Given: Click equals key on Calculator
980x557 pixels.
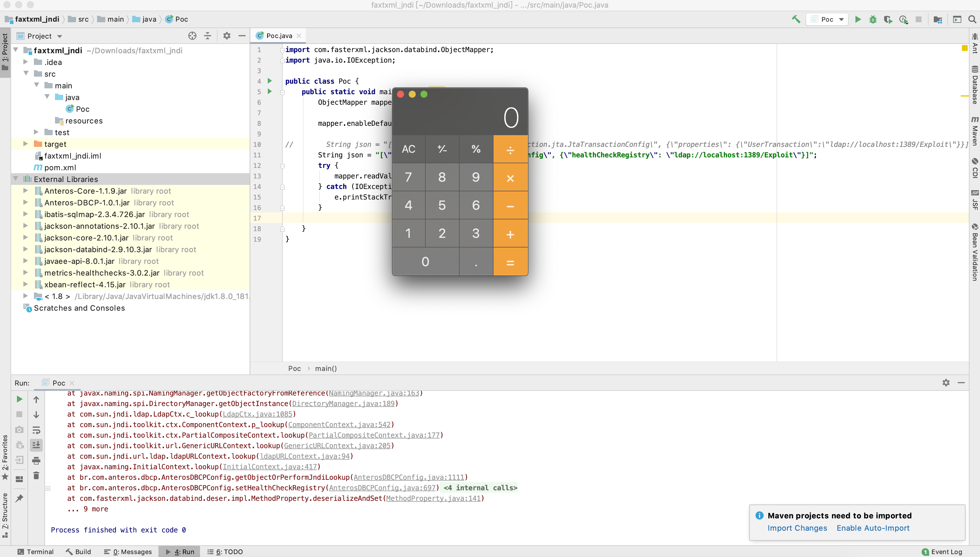Looking at the screenshot, I should tap(510, 262).
